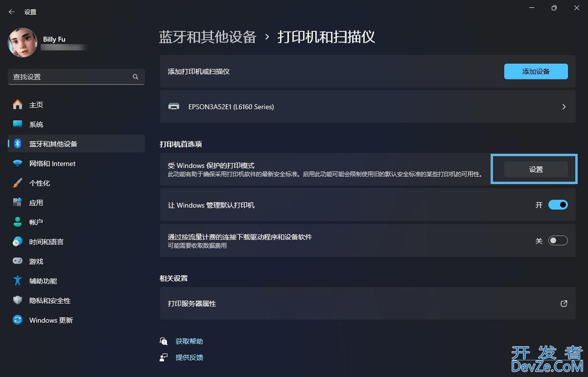Go to 时间和语言 settings

coord(76,242)
